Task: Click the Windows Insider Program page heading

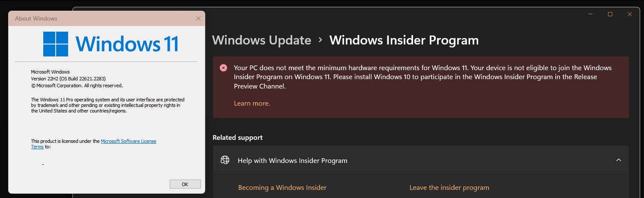Action: tap(404, 40)
